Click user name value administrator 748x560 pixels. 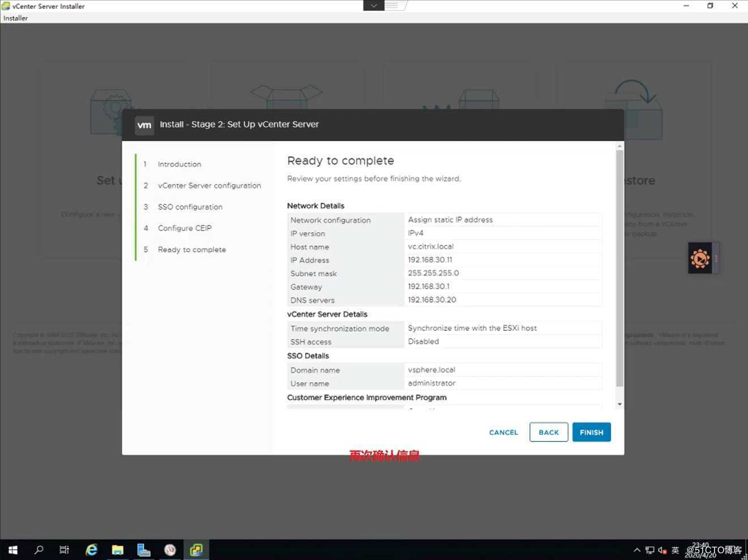pyautogui.click(x=431, y=383)
